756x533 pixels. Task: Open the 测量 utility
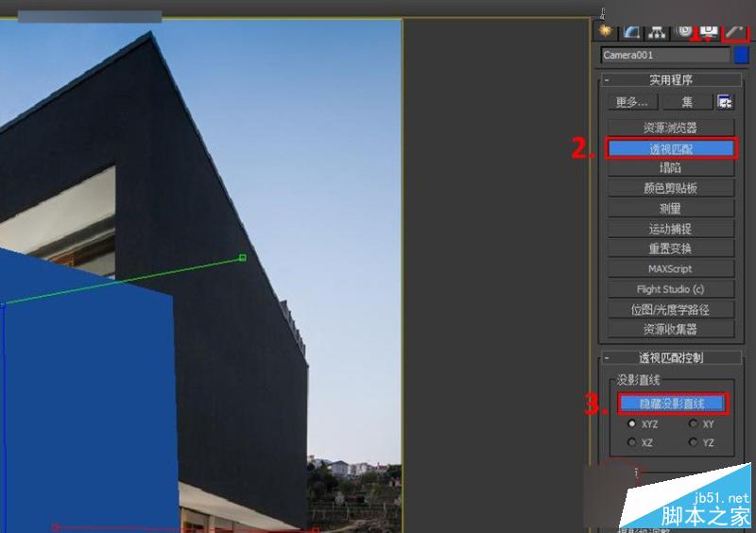671,208
